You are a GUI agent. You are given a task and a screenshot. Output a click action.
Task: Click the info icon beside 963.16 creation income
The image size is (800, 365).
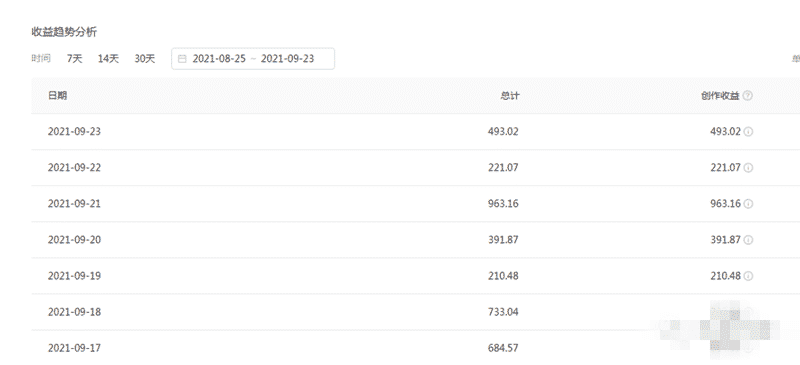click(748, 204)
